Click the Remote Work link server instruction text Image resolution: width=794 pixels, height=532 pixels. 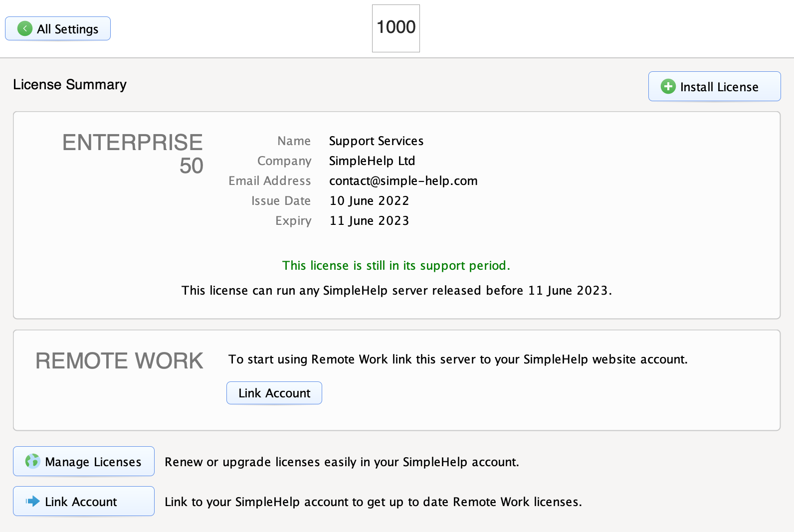[458, 359]
